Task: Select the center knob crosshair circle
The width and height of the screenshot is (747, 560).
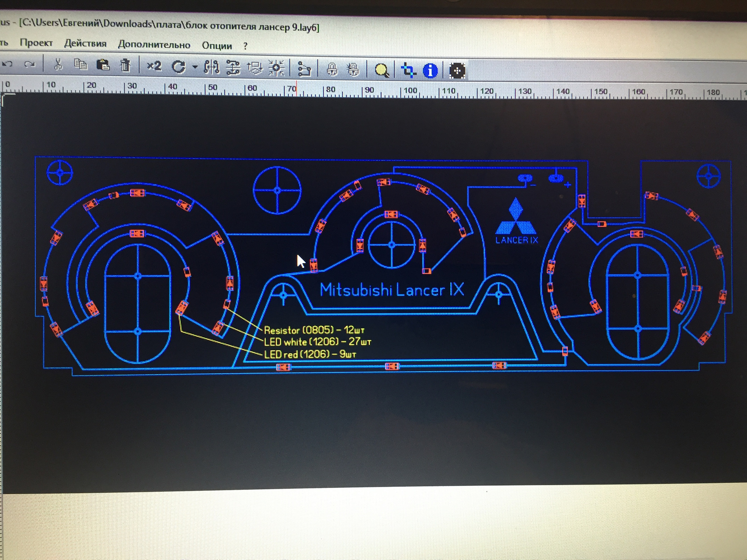Action: pos(392,245)
